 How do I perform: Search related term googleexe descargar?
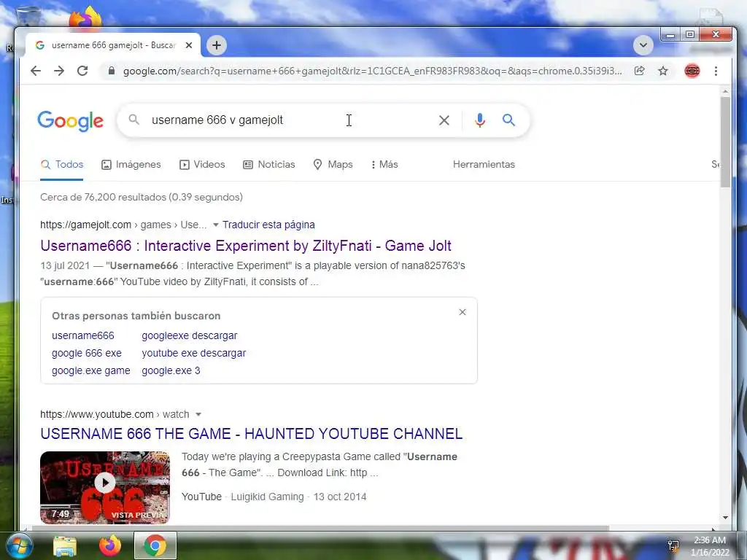point(189,335)
